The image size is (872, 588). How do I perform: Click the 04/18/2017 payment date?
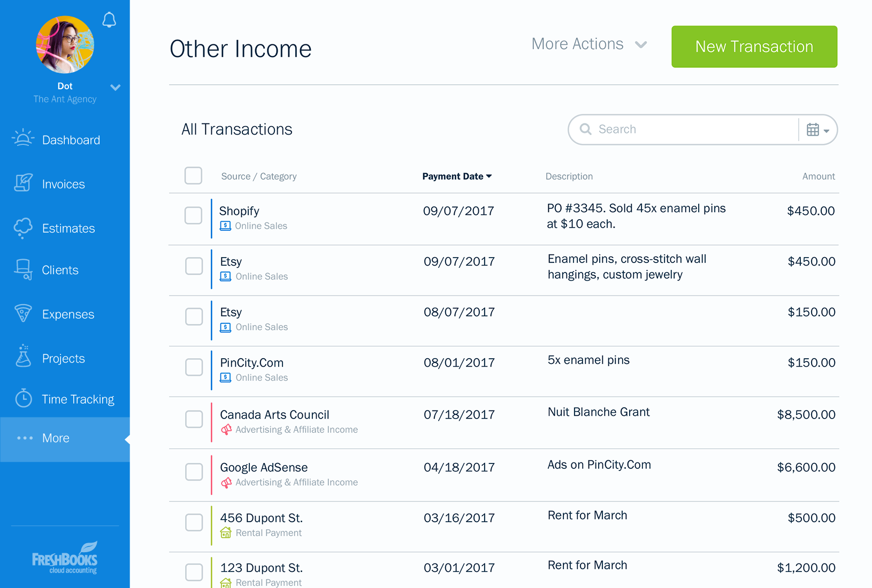[459, 468]
